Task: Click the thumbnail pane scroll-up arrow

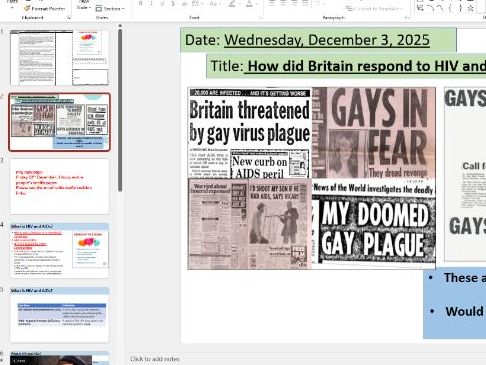Action: point(120,26)
